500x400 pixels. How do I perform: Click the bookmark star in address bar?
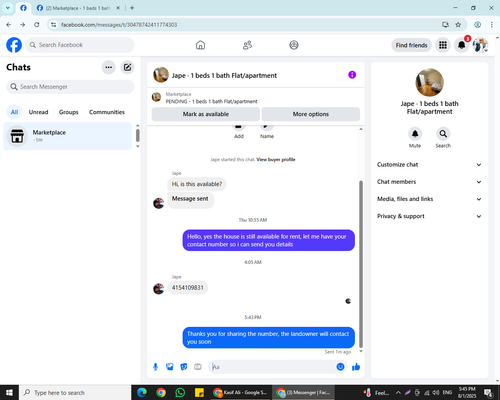coord(458,25)
